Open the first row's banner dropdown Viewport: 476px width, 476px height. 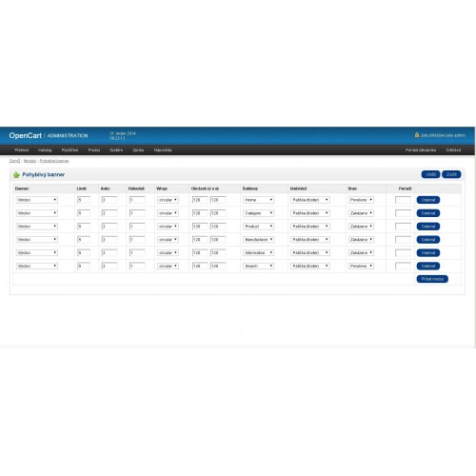[37, 200]
